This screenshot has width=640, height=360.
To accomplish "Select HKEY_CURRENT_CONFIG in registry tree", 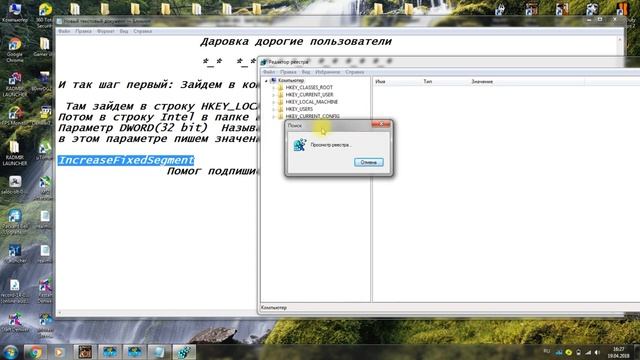I will click(x=312, y=116).
